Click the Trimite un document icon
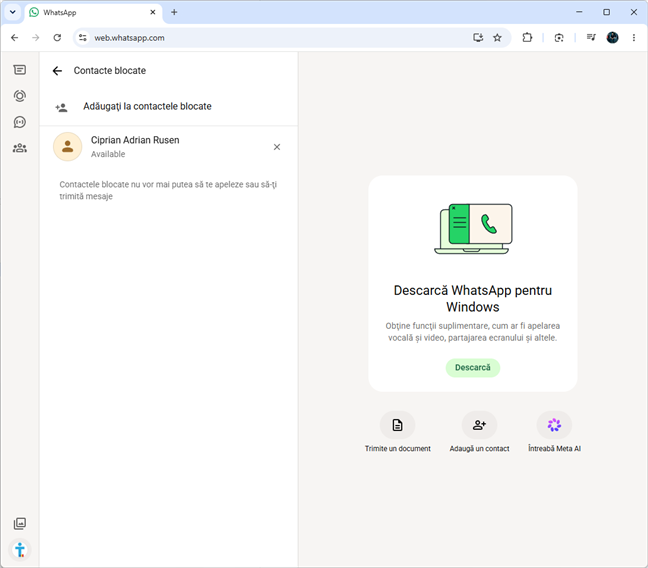Image resolution: width=648 pixels, height=568 pixels. pyautogui.click(x=397, y=425)
